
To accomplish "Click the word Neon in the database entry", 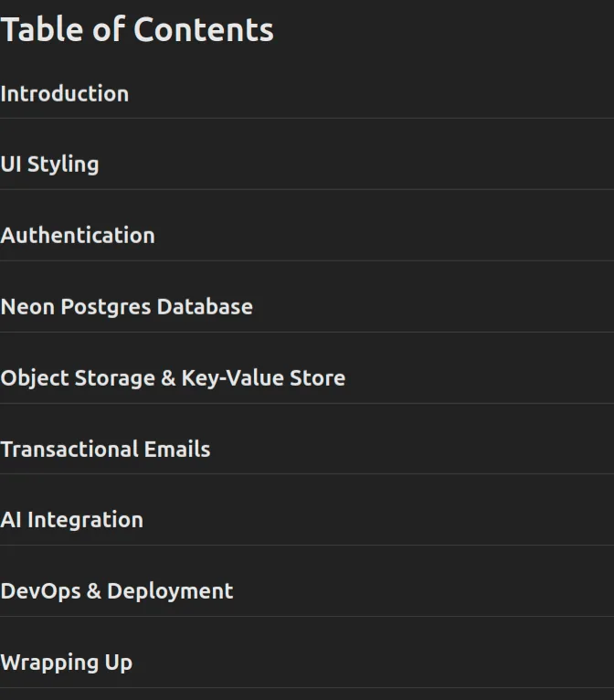I will pyautogui.click(x=27, y=307).
